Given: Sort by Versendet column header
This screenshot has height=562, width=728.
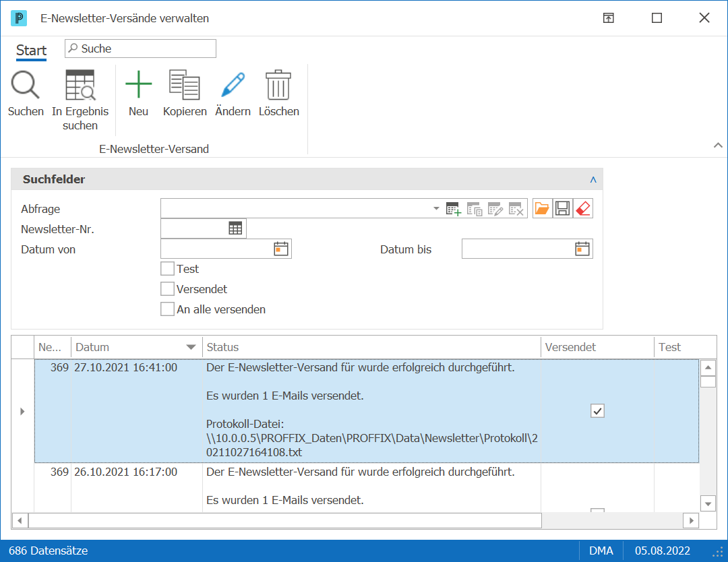Looking at the screenshot, I should point(597,347).
